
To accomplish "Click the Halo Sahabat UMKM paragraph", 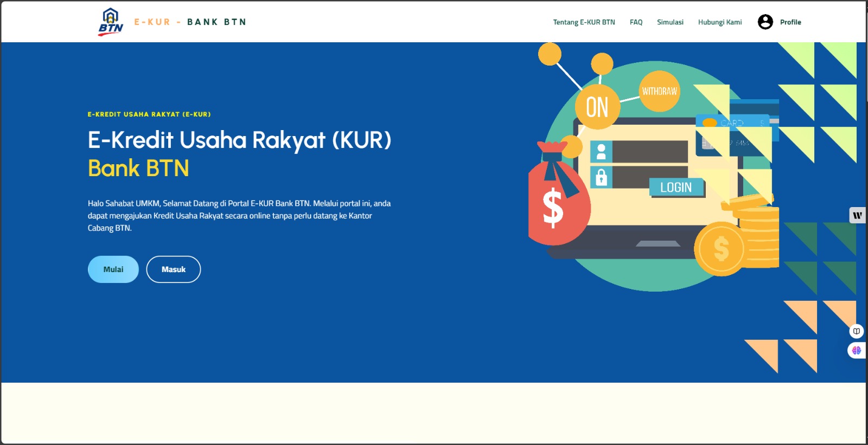I will pyautogui.click(x=239, y=216).
